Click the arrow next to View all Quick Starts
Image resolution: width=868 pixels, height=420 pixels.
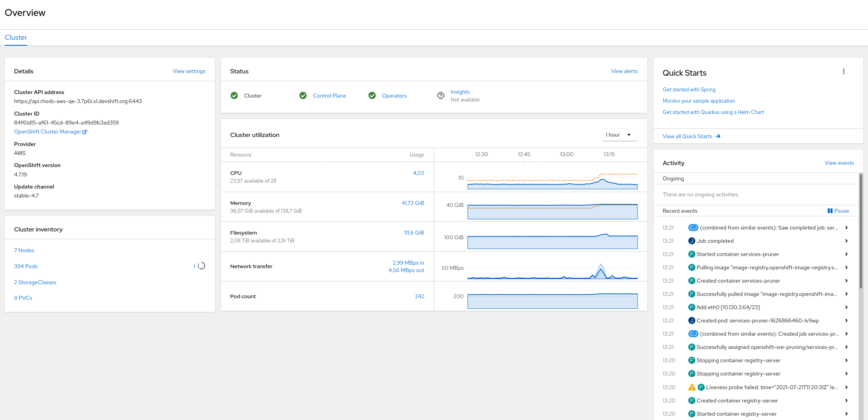[x=718, y=136]
